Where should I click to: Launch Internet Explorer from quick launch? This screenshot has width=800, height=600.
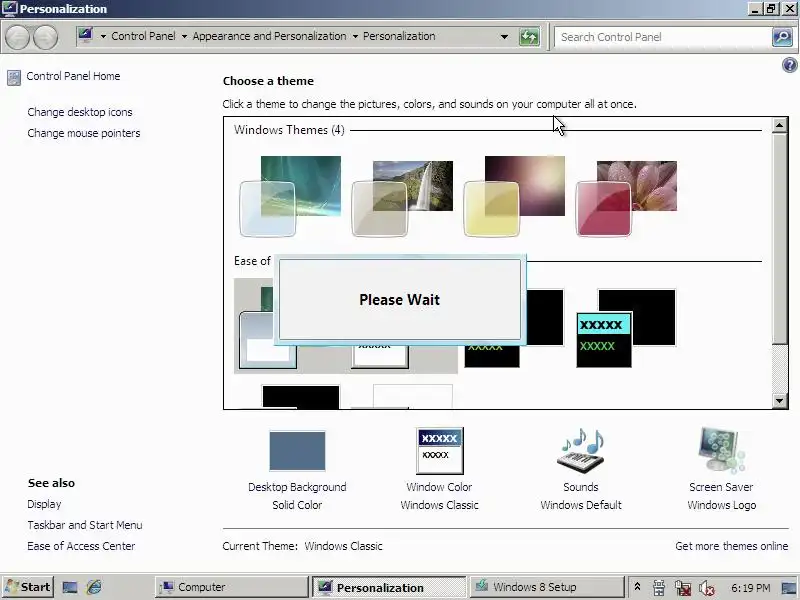tap(94, 587)
